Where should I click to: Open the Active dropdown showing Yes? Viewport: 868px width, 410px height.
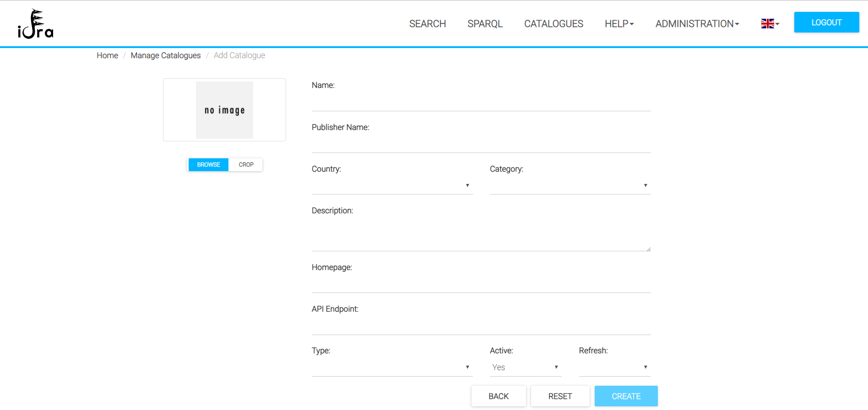pyautogui.click(x=526, y=367)
